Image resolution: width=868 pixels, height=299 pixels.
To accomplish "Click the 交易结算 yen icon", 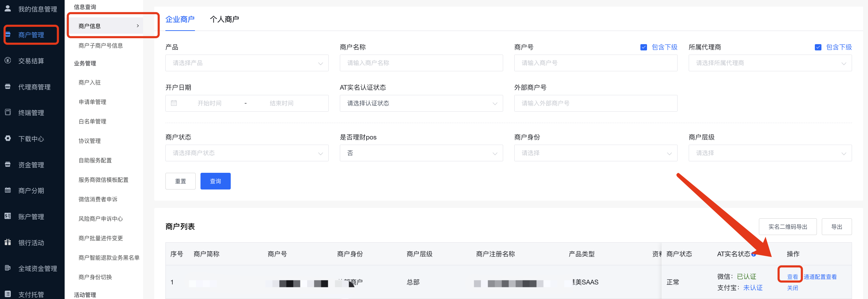I will pos(8,60).
